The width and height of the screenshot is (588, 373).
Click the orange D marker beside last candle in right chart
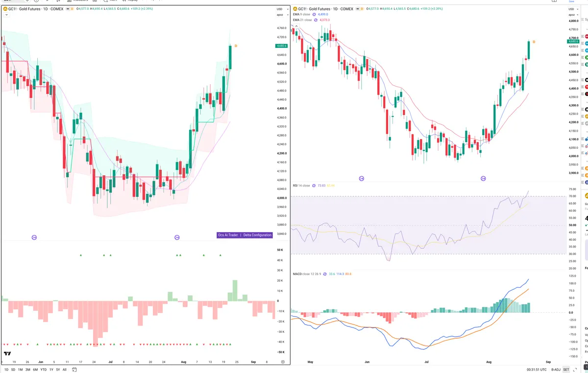(534, 42)
